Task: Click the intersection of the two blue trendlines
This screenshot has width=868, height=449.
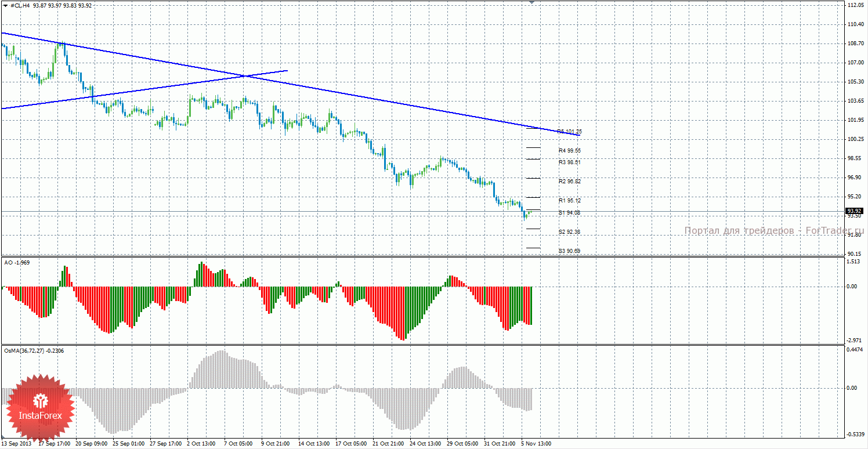Action: point(245,76)
